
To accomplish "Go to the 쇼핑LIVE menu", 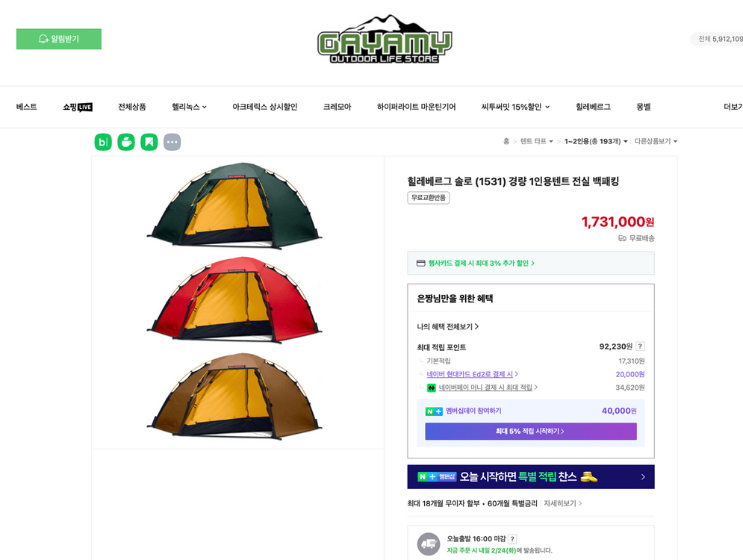I will click(x=78, y=107).
